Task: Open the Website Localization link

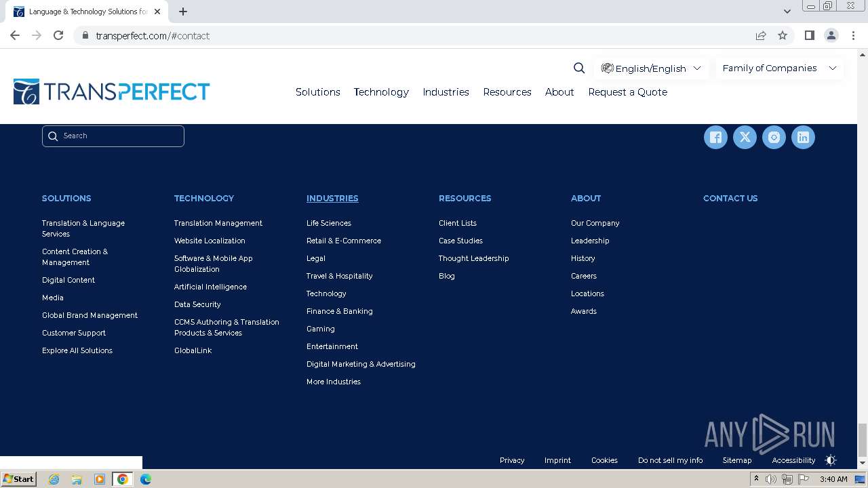Action: [210, 241]
